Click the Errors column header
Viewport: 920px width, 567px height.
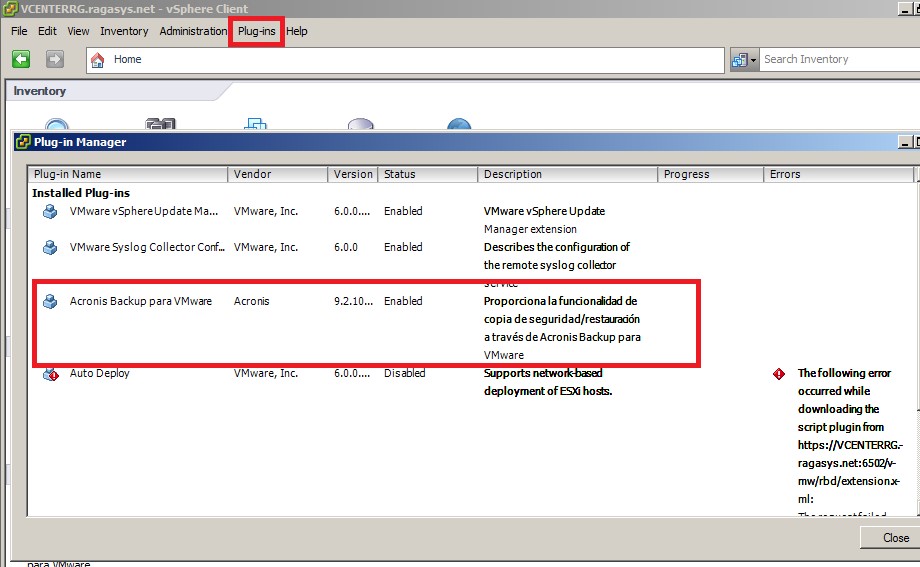[x=838, y=174]
